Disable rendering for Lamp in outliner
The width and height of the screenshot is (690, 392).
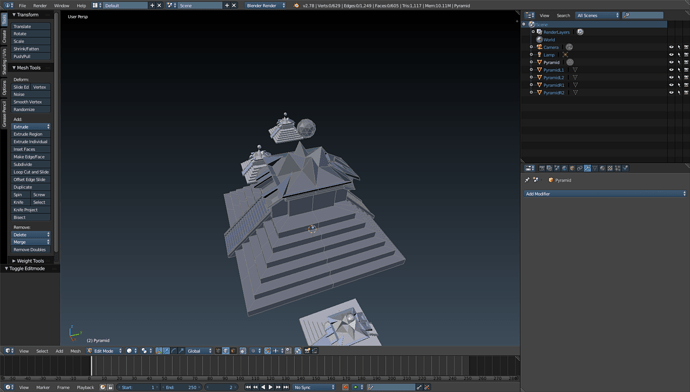pos(686,55)
